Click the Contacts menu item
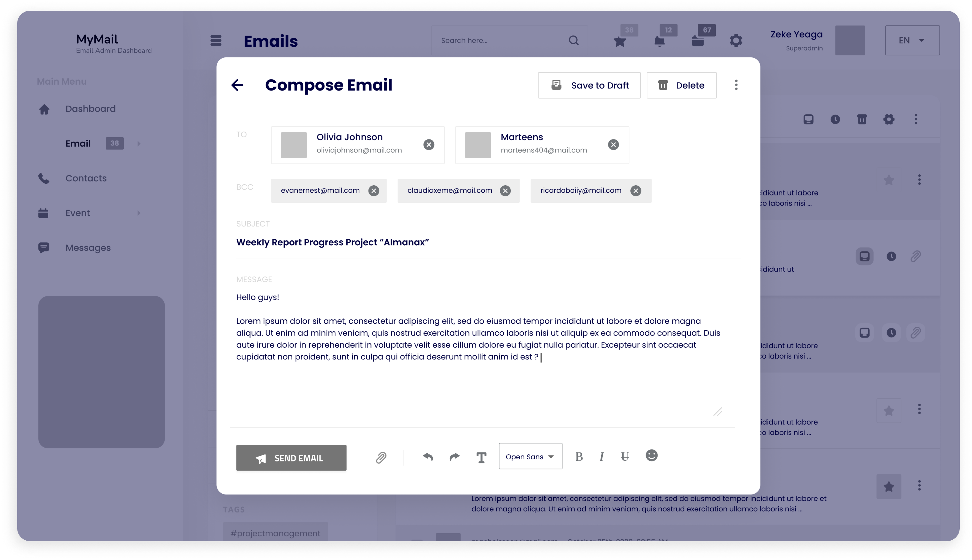 pyautogui.click(x=85, y=178)
